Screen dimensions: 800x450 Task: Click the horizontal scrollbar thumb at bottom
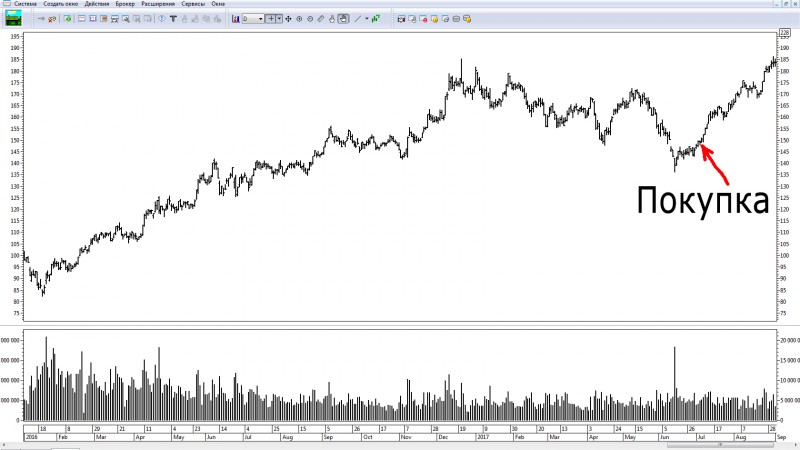(x=720, y=444)
